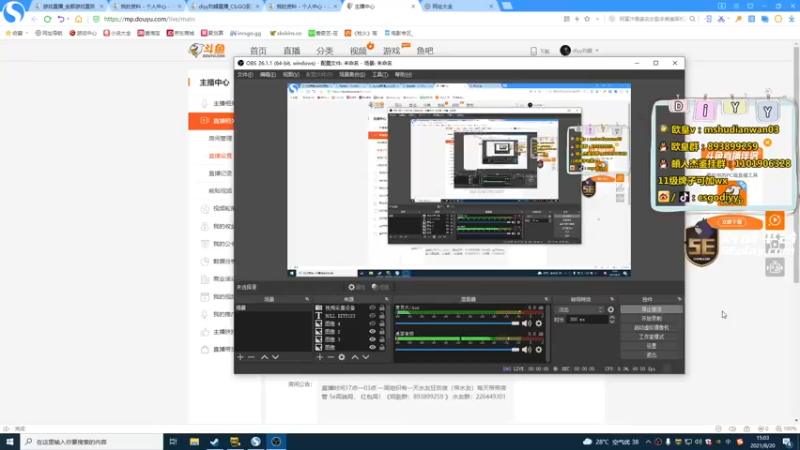Adjust transition duration stepper arrows
This screenshot has width=800, height=450.
[612, 319]
